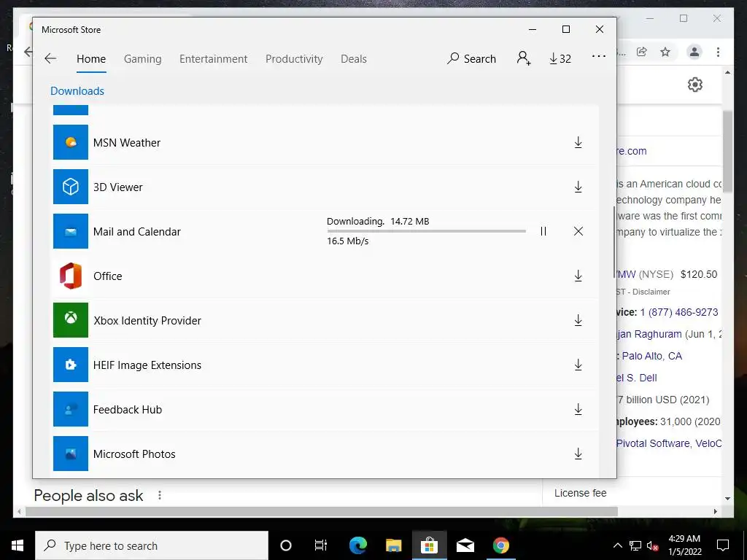Switch to Home tab
Viewport: 747px width, 560px height.
tap(91, 59)
